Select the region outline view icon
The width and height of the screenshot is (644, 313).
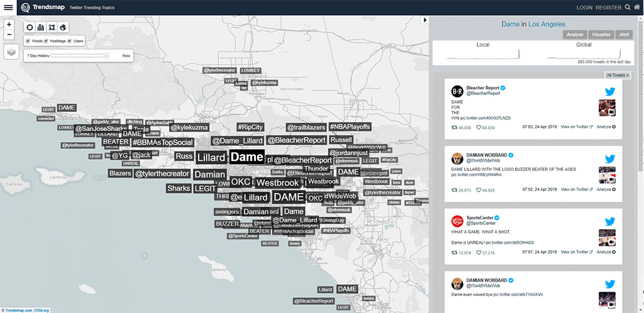click(52, 28)
